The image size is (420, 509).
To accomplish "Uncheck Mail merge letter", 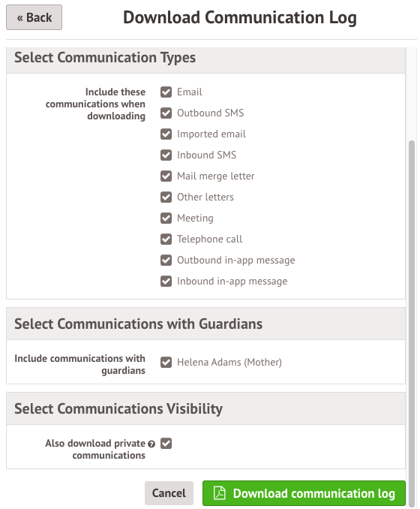I will coord(166,176).
